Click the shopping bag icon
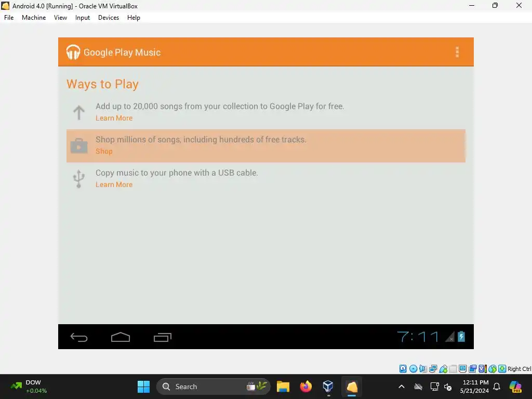Screen dimensions: 532x399 click(x=79, y=145)
